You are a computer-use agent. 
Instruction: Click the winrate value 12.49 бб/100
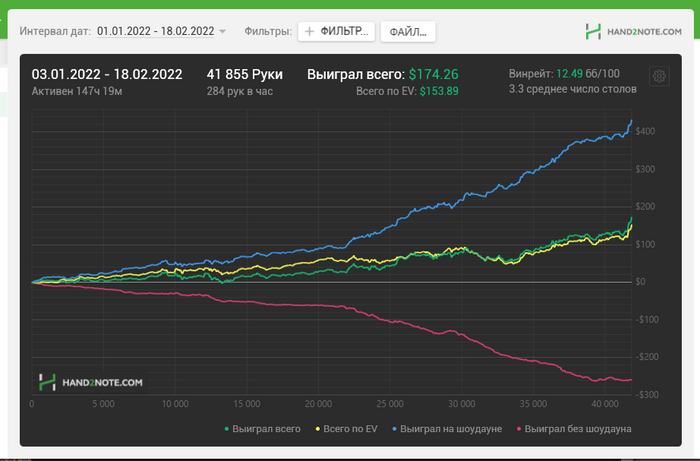(x=588, y=74)
